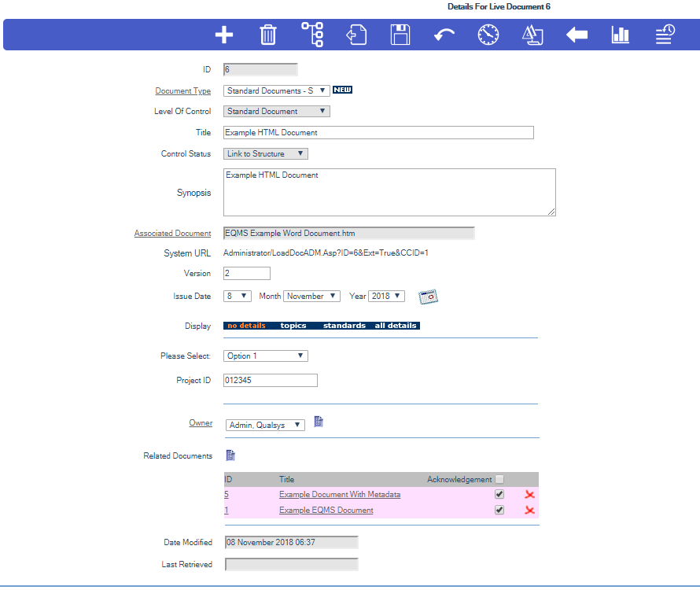700x590 pixels.
Task: Click the back arrow toolbar icon
Action: pyautogui.click(x=577, y=35)
